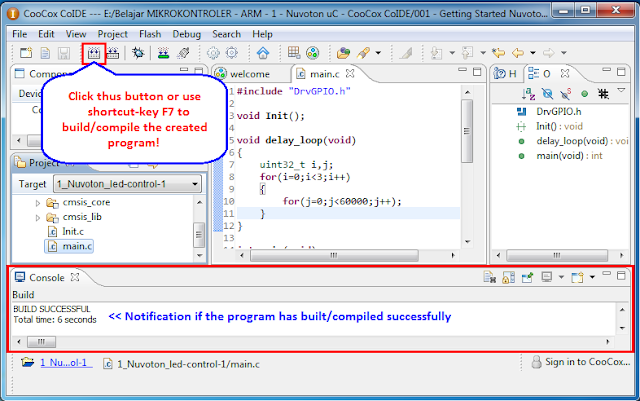This screenshot has height=401, width=640.
Task: Open the File menu
Action: [x=20, y=34]
